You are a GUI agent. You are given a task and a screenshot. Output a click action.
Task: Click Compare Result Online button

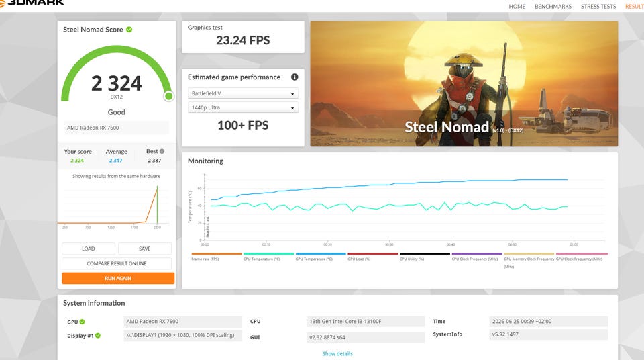click(x=117, y=263)
